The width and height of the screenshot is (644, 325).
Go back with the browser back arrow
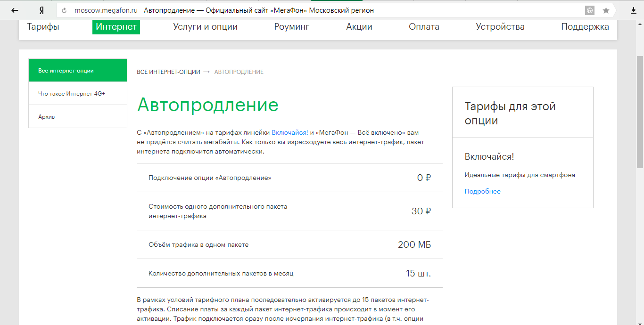pyautogui.click(x=15, y=10)
